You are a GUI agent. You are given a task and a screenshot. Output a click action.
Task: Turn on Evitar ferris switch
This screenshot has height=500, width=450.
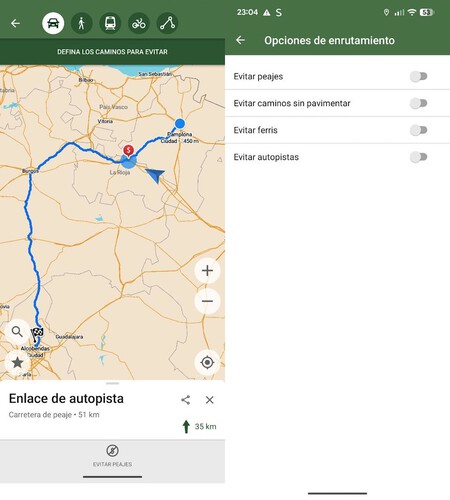click(x=419, y=130)
